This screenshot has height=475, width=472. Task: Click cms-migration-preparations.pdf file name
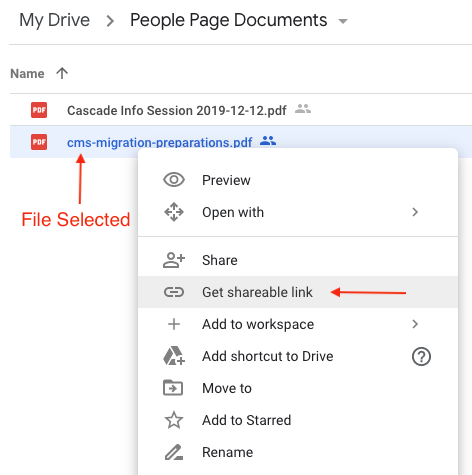point(159,142)
